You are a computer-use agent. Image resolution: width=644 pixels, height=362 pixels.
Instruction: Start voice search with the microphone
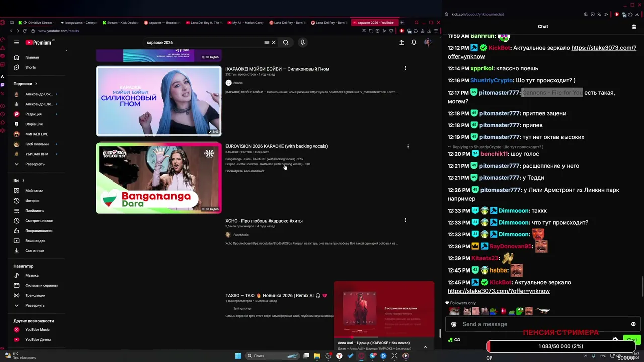point(303,43)
